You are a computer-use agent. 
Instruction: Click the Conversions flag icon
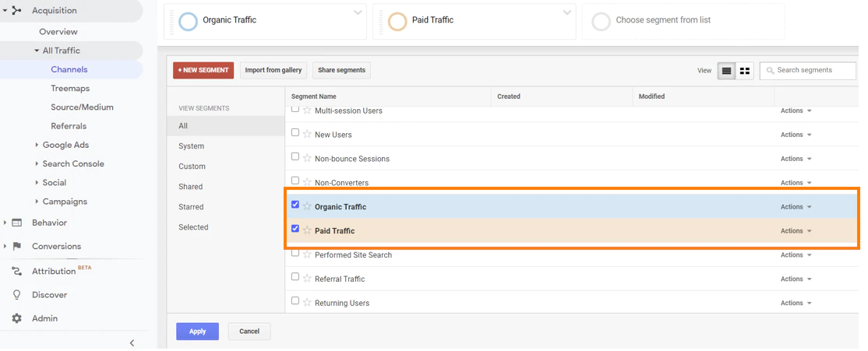click(x=17, y=247)
